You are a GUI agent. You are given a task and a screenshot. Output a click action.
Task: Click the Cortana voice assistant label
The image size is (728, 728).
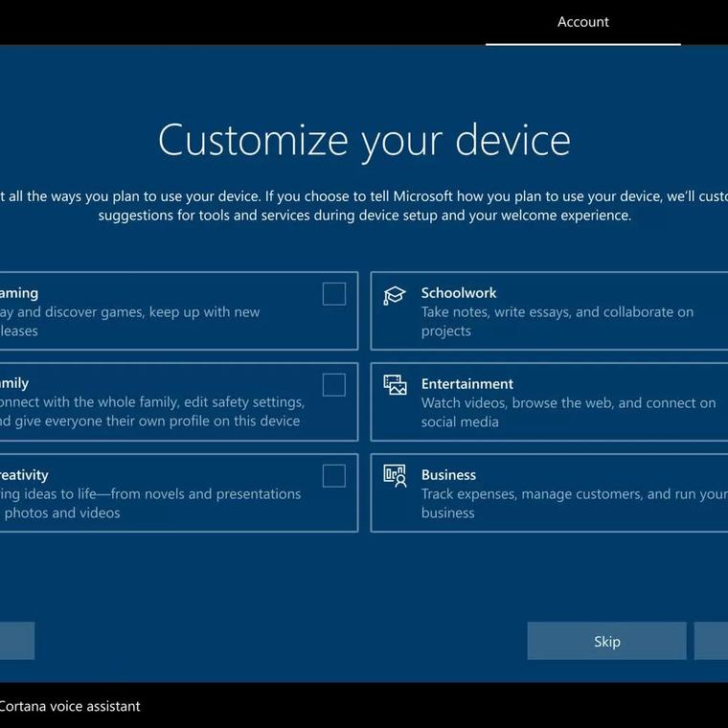pos(70,706)
